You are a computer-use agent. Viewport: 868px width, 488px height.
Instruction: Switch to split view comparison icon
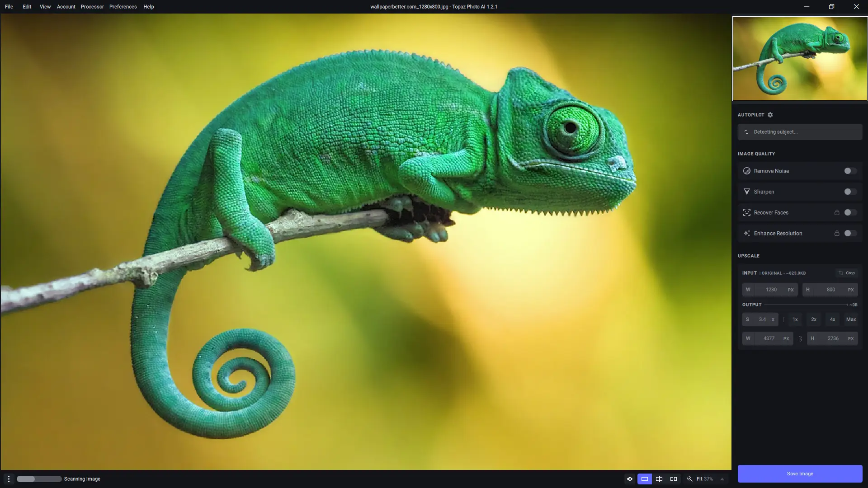[659, 479]
